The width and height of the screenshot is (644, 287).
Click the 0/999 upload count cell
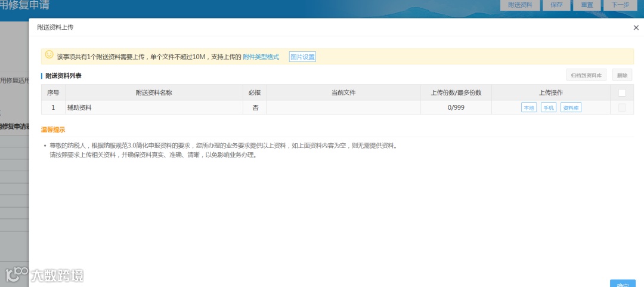tap(456, 108)
